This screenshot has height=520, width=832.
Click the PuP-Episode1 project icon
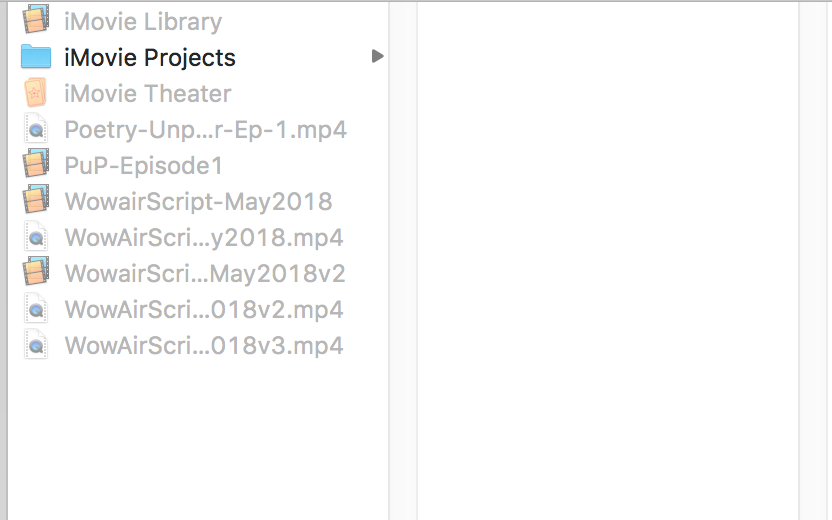point(36,165)
